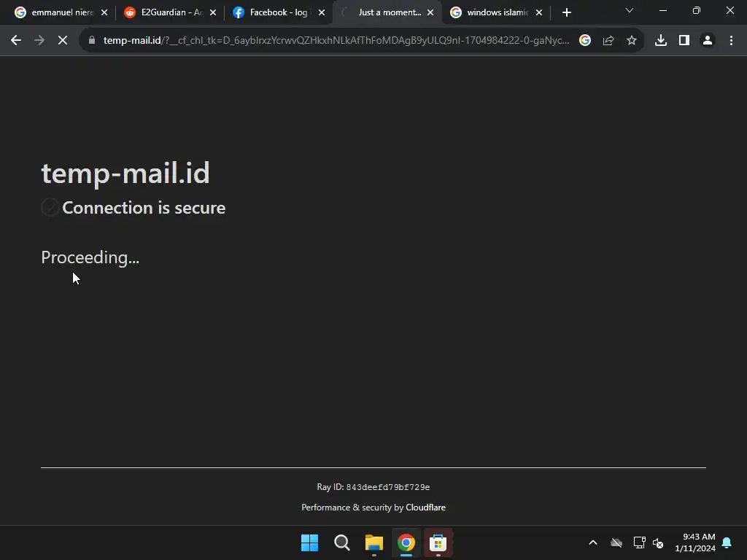747x560 pixels.
Task: Expand the tab search dropdown chevron
Action: click(x=630, y=10)
